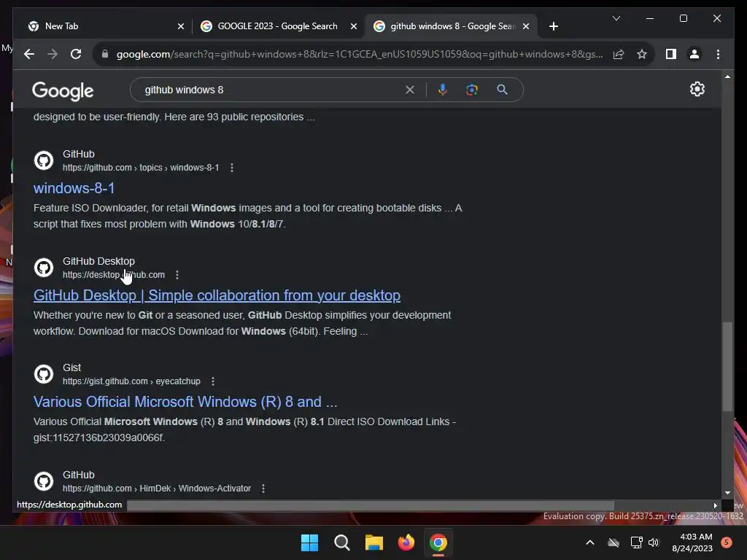Open the volume control in tray

coord(653,542)
